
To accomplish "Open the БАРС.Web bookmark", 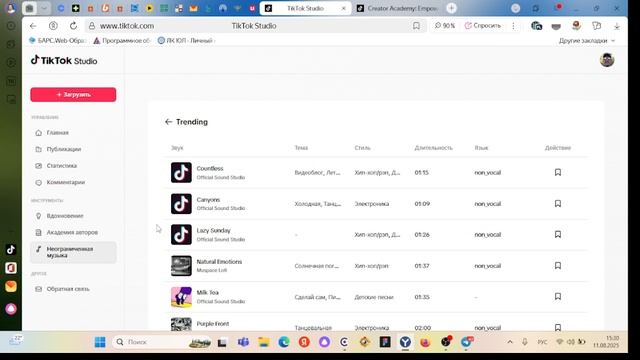I will coord(57,40).
